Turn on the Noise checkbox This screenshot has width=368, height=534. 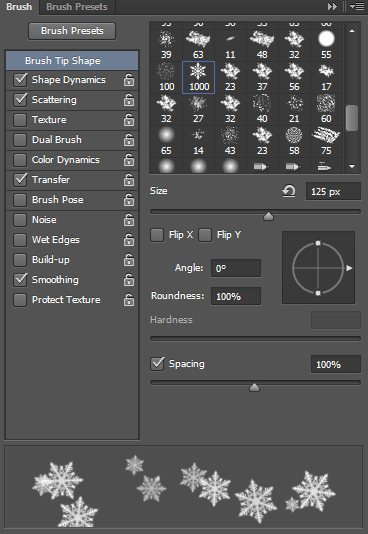click(20, 220)
